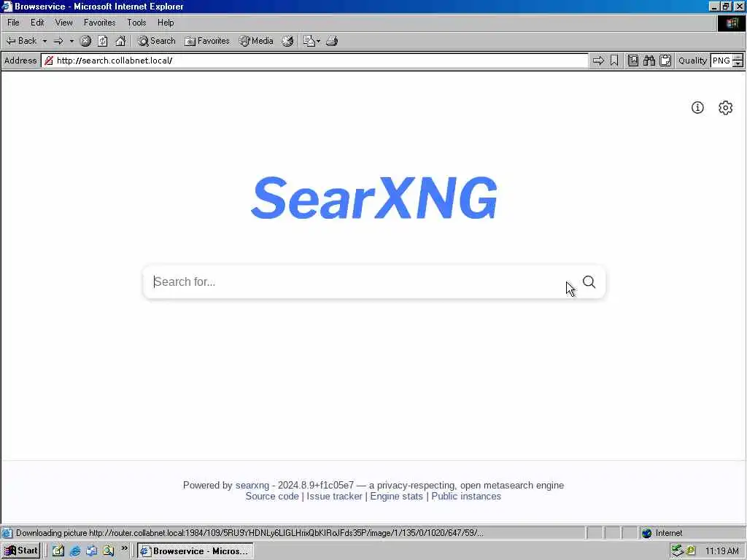The image size is (747, 560).
Task: Refresh the page with the Refresh icon
Action: 103,41
